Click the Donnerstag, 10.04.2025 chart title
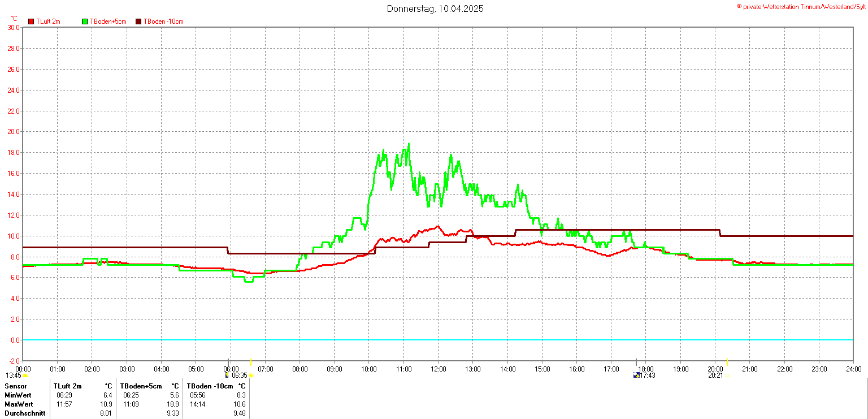 [x=435, y=8]
